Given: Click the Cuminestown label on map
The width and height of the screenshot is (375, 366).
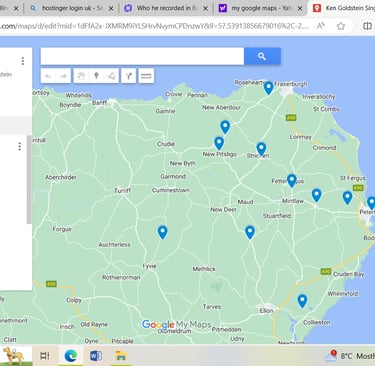Looking at the screenshot, I should 171,190.
